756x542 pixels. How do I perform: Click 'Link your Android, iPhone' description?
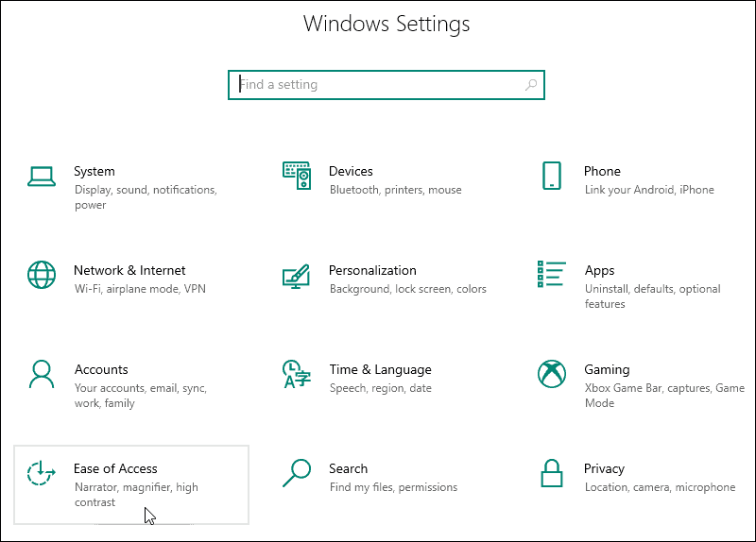[x=649, y=190]
